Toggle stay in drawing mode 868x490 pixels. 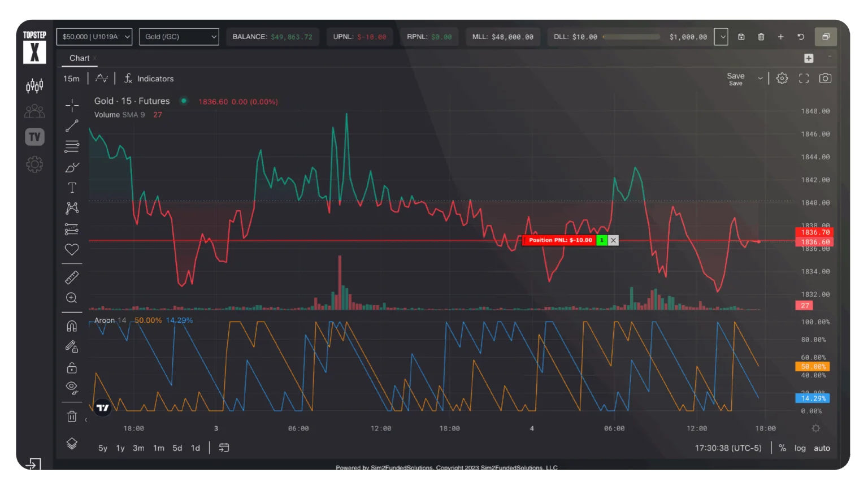(72, 346)
